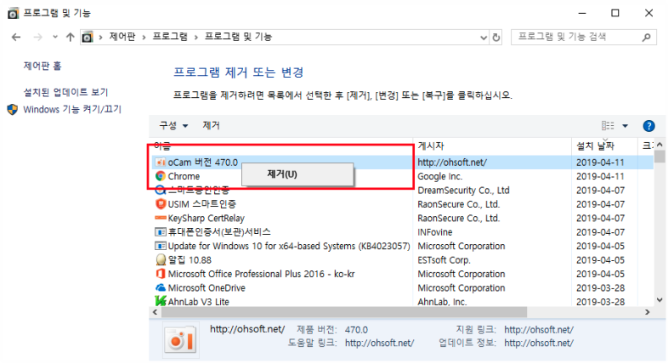Click the 제어판 breadcrumb
This screenshot has width=668, height=363.
(122, 37)
